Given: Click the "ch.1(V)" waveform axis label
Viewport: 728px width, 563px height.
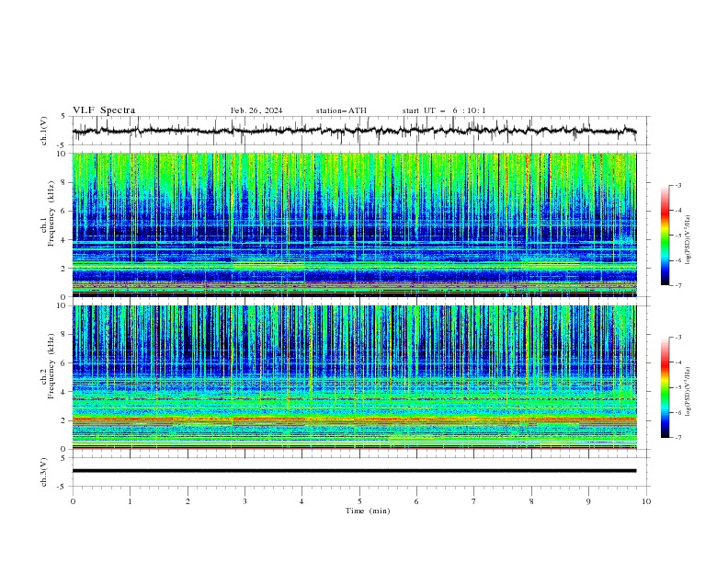Looking at the screenshot, I should tap(44, 131).
